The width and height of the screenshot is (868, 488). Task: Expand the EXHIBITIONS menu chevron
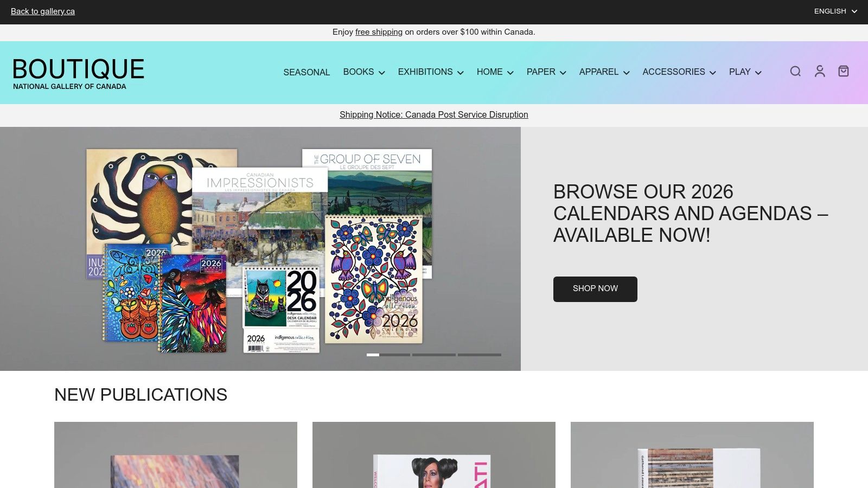461,73
